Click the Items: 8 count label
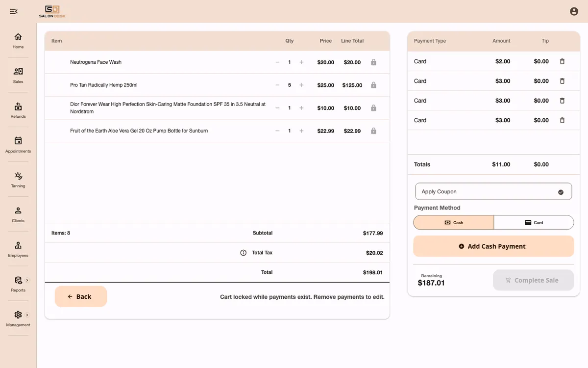This screenshot has width=588, height=368. pos(61,233)
